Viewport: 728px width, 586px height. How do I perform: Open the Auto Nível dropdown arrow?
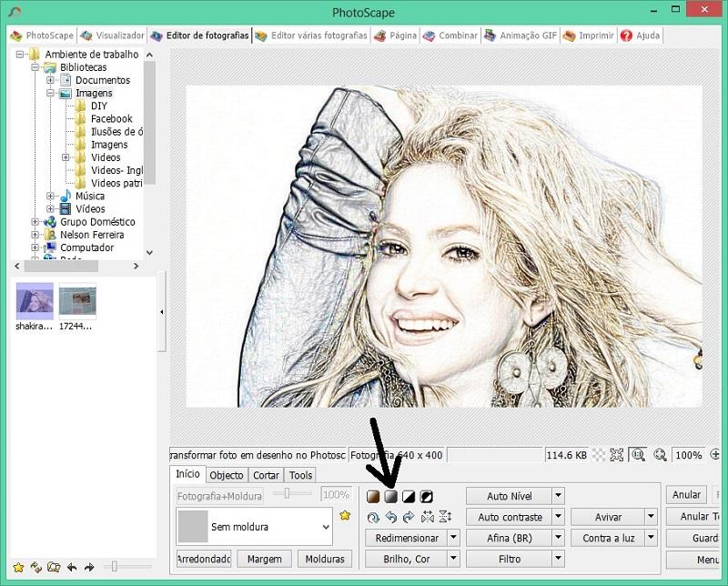558,496
